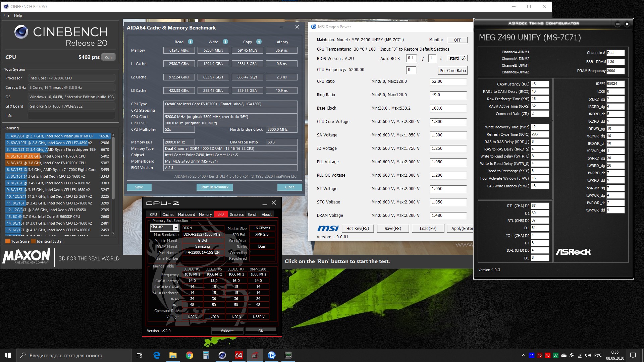Switch to the Memory tab in CPU-Z

(205, 215)
